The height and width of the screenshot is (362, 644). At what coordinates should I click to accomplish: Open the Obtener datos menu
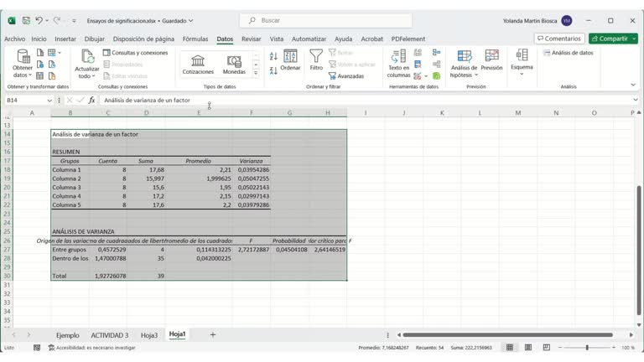click(22, 63)
